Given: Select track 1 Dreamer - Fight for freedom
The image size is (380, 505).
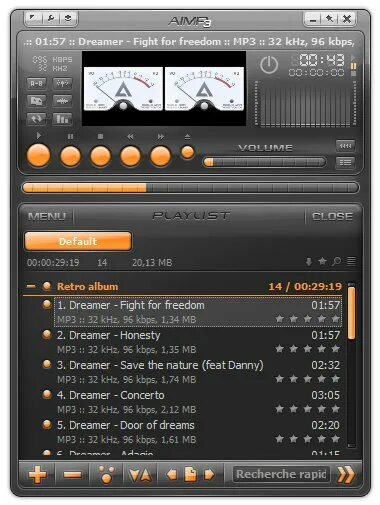Looking at the screenshot, I should pyautogui.click(x=198, y=312).
